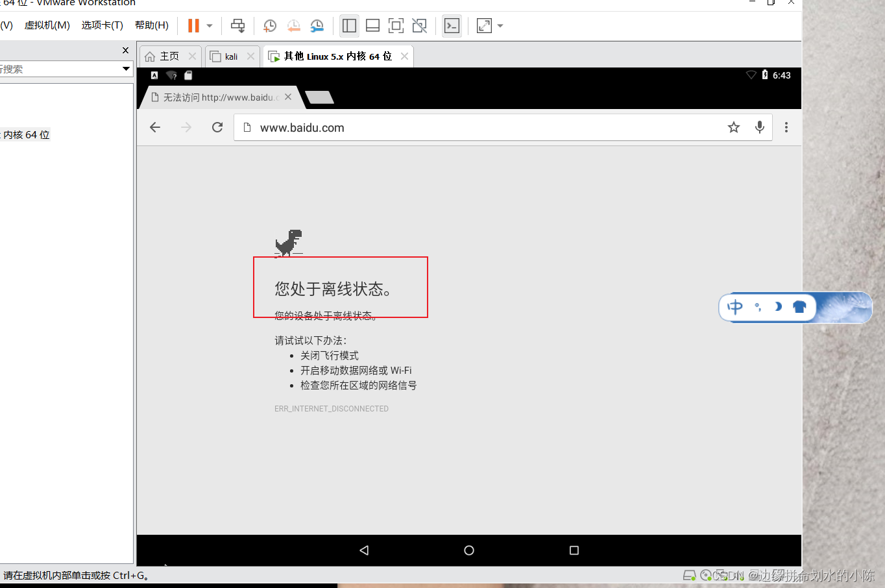Click the VMware CD drive status icon
885x588 pixels.
(x=706, y=576)
